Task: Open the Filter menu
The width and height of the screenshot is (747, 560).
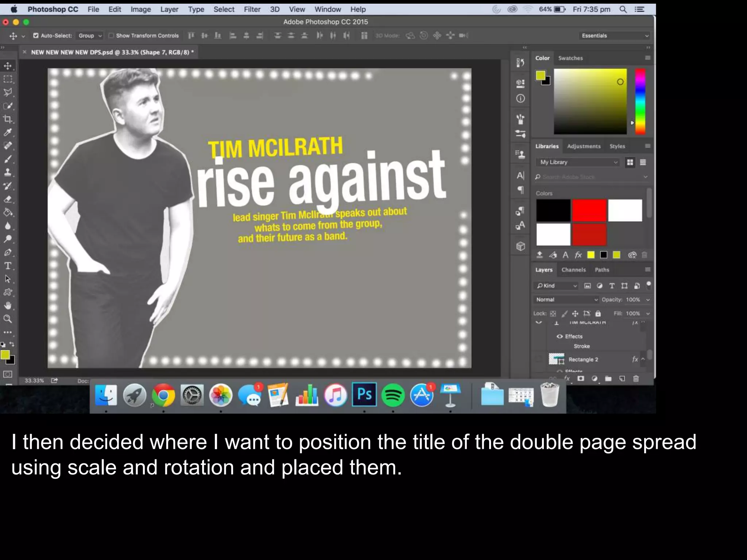Action: 252,9
